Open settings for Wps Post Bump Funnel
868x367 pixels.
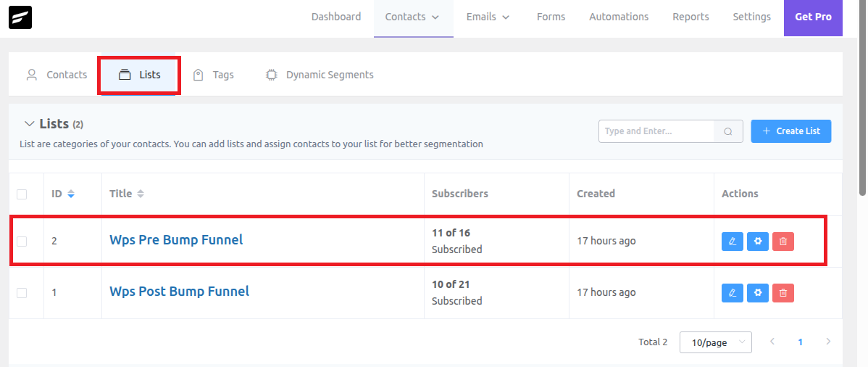[758, 293]
